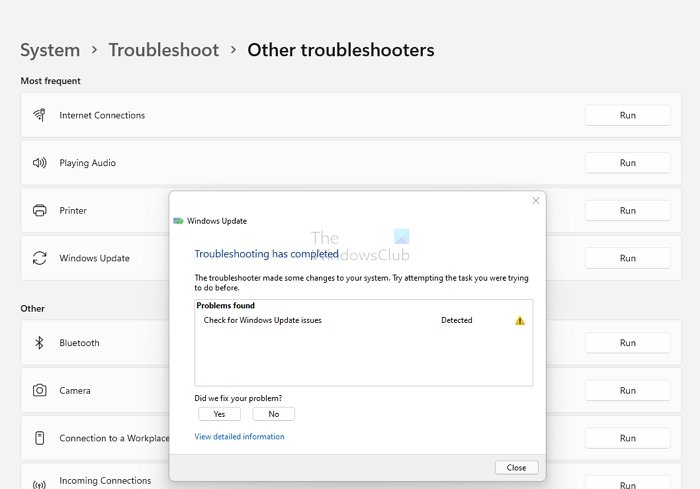Run the Connection to a Workplace troubleshooter
The height and width of the screenshot is (489, 700).
coord(628,438)
